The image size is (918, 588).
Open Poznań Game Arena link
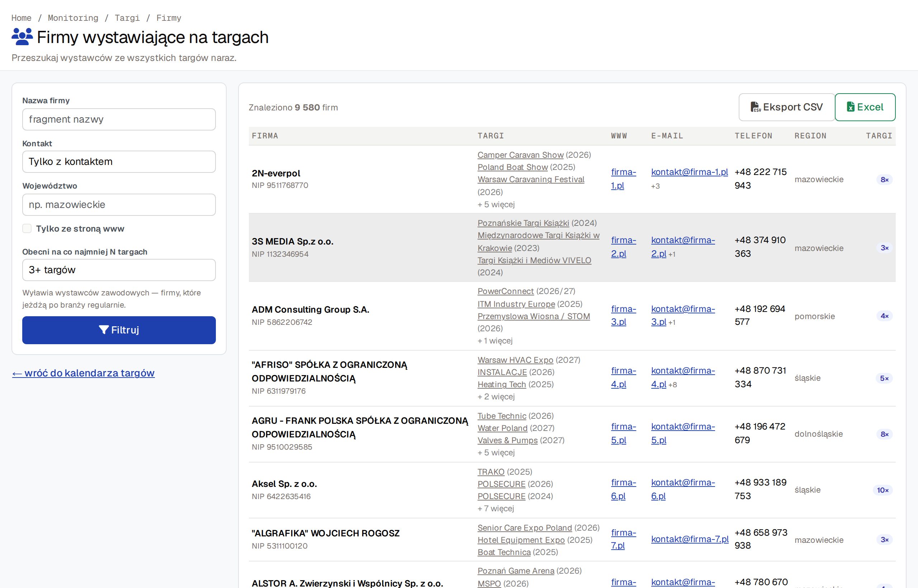click(516, 571)
